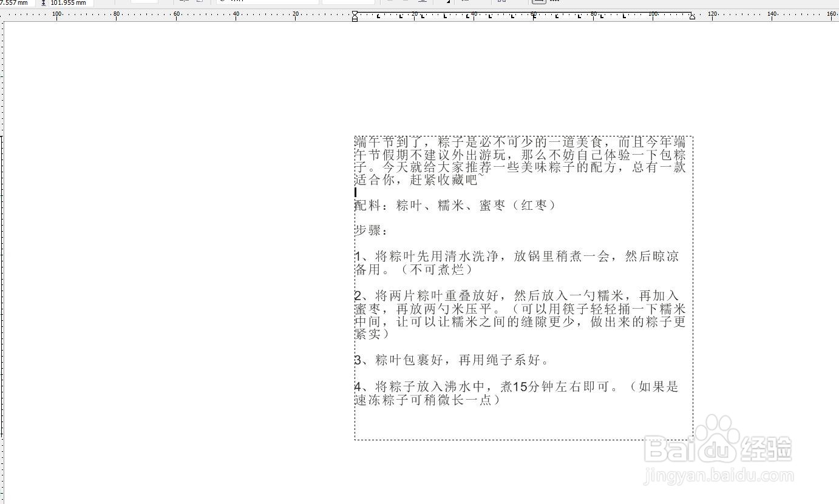Click the 步骤： heading line
Image resolution: width=839 pixels, height=504 pixels.
coord(372,230)
